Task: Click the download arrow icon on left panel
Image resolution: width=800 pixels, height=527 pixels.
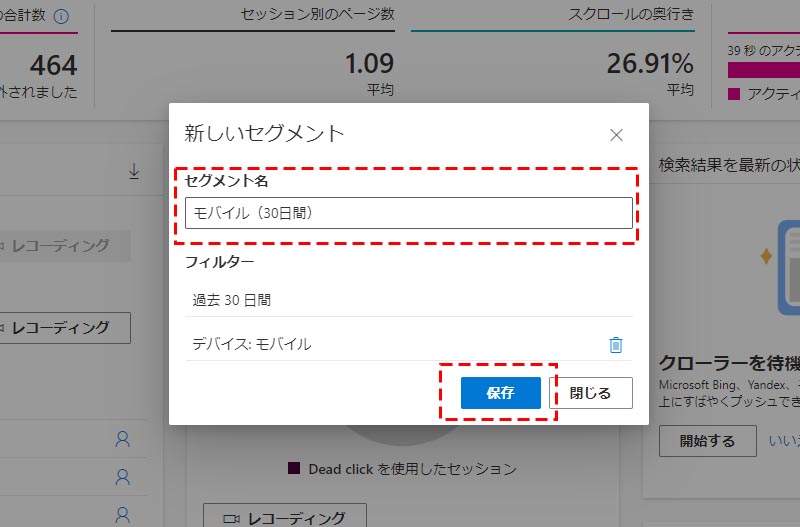Action: [134, 171]
